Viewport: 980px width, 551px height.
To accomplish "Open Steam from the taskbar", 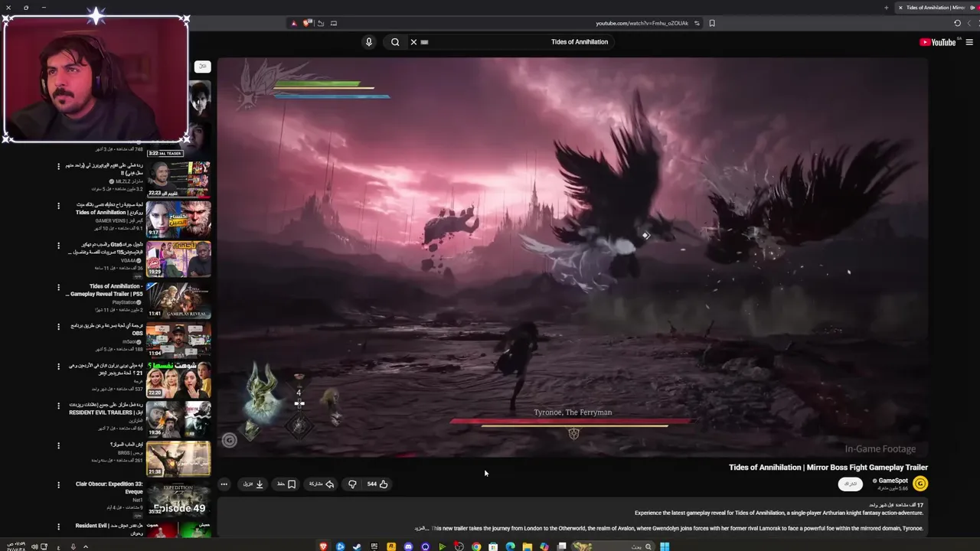I will pos(357,546).
